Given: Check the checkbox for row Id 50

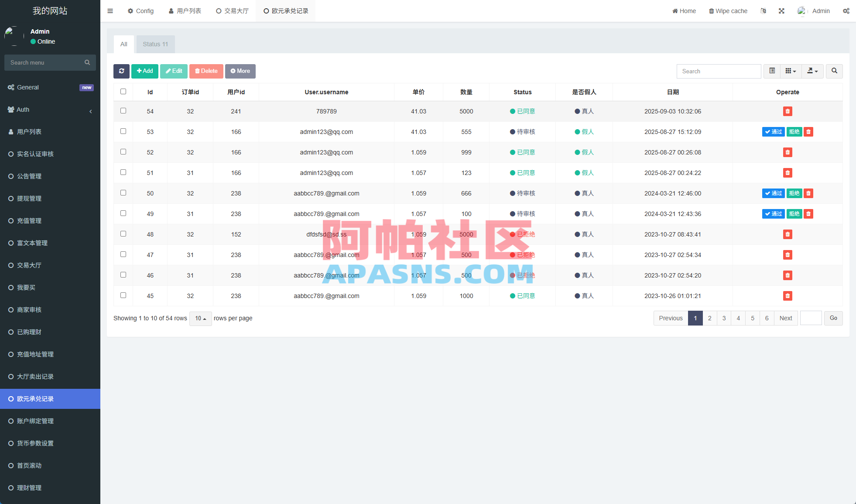Looking at the screenshot, I should point(123,193).
